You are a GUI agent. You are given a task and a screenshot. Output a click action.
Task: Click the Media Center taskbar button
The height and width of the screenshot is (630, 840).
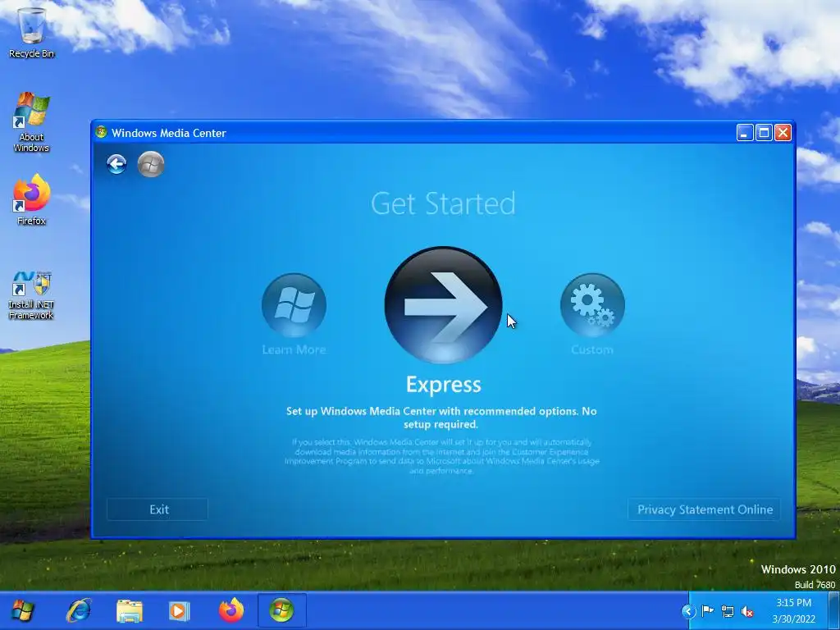282,610
